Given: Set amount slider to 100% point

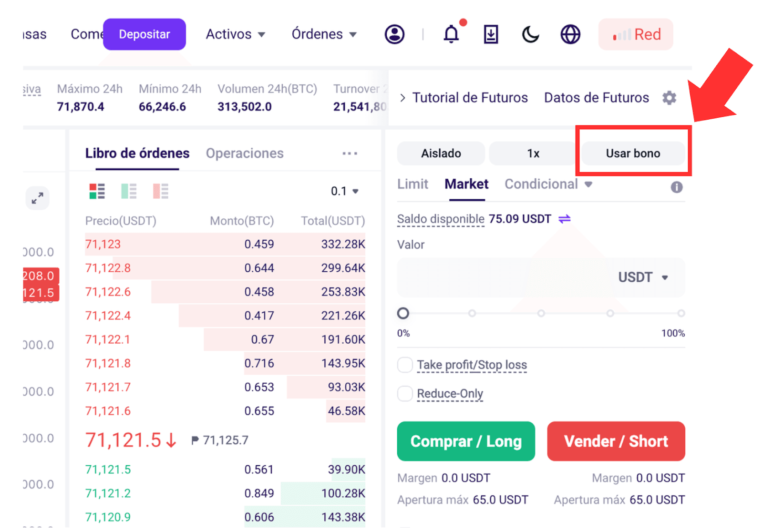Looking at the screenshot, I should click(x=681, y=313).
